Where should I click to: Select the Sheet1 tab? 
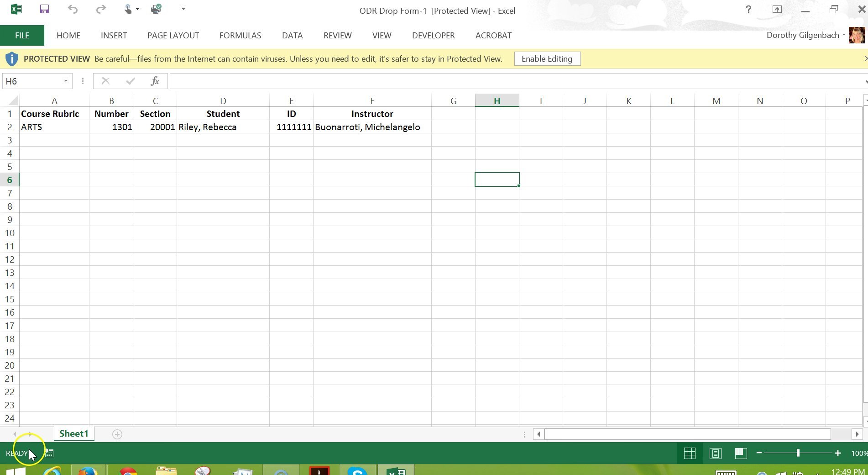click(74, 433)
